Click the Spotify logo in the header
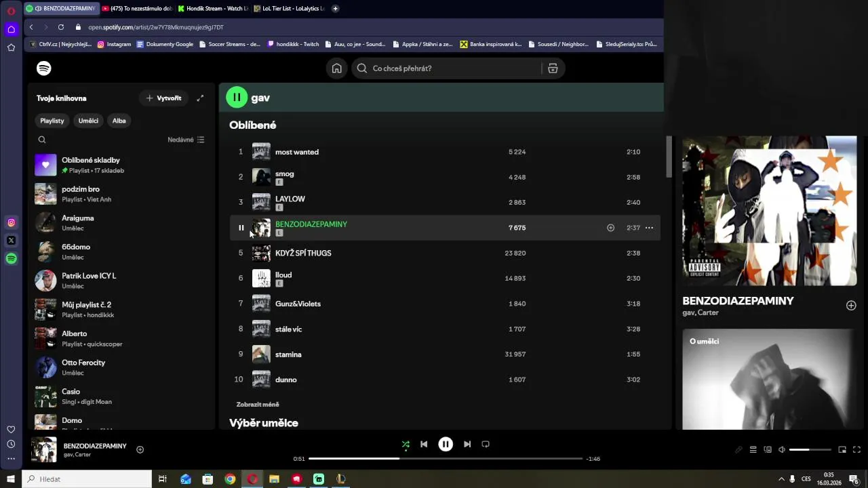The image size is (868, 488). 44,68
